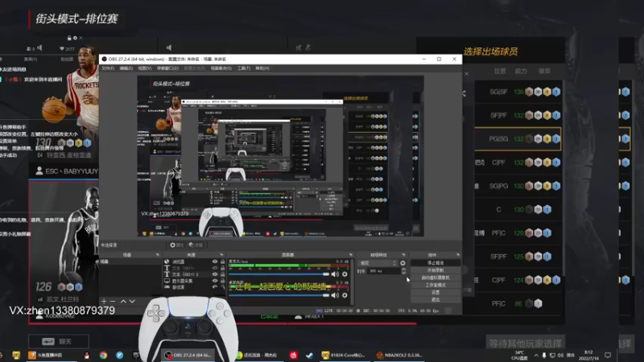
Task: Click 开始录制 start recording button
Action: 436,270
